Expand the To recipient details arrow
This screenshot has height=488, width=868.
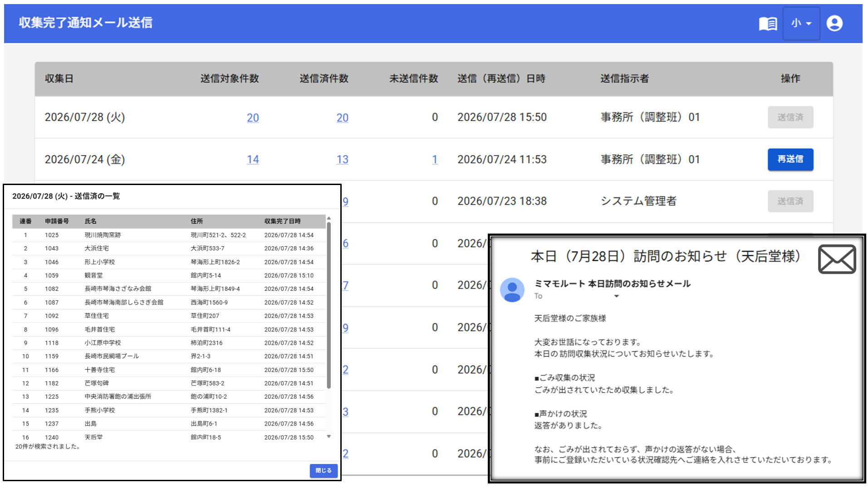tap(616, 296)
